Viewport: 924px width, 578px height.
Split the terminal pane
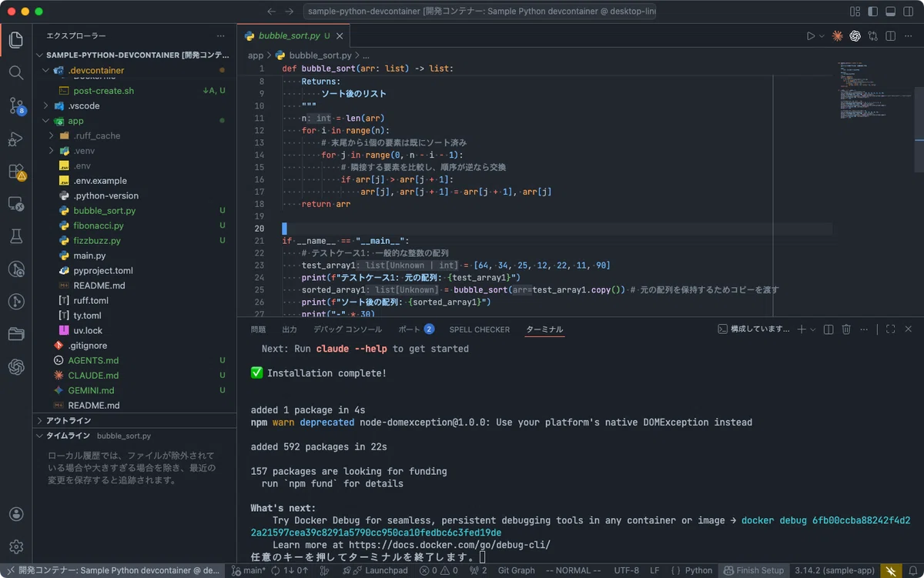point(829,329)
